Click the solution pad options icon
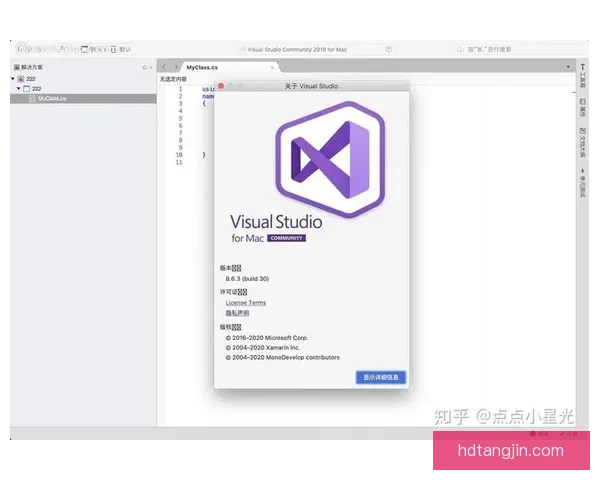Image resolution: width=600 pixels, height=480 pixels. pos(145,67)
